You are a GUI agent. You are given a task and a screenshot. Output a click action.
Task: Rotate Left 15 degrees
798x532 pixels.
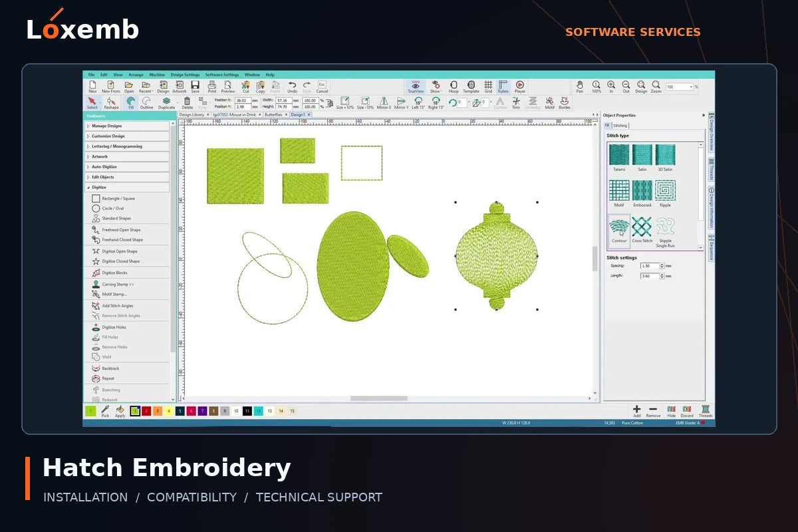tap(418, 103)
